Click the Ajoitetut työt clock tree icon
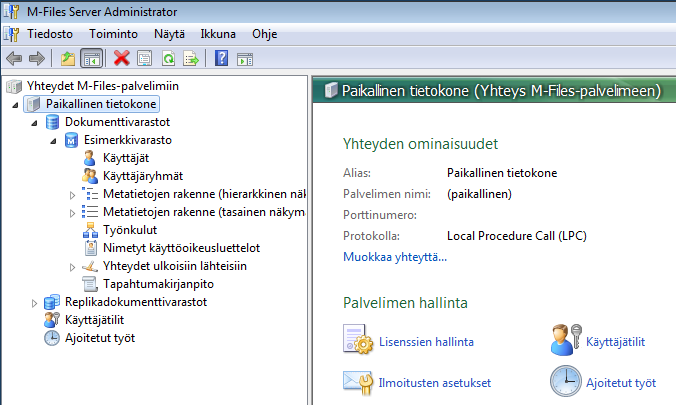This screenshot has height=405, width=676. pyautogui.click(x=52, y=338)
